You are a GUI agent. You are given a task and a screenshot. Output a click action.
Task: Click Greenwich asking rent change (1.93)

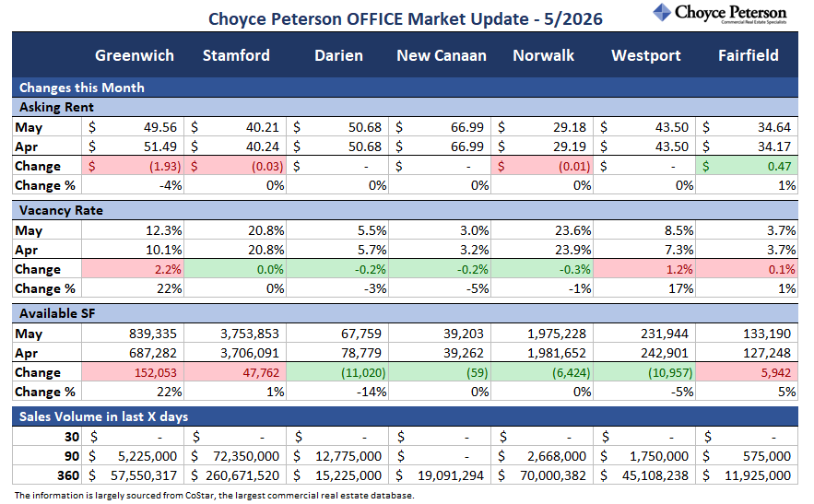coord(165,167)
